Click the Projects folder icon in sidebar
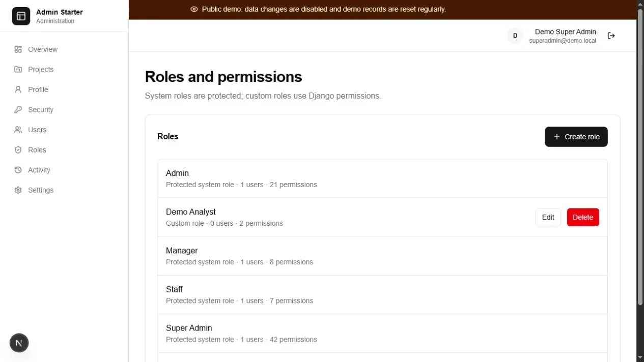The image size is (644, 362). pyautogui.click(x=18, y=69)
